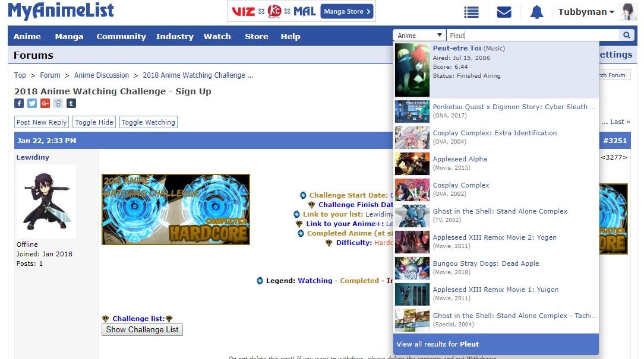The image size is (644, 359).
Task: Share thread on Tumblr
Action: tap(71, 103)
